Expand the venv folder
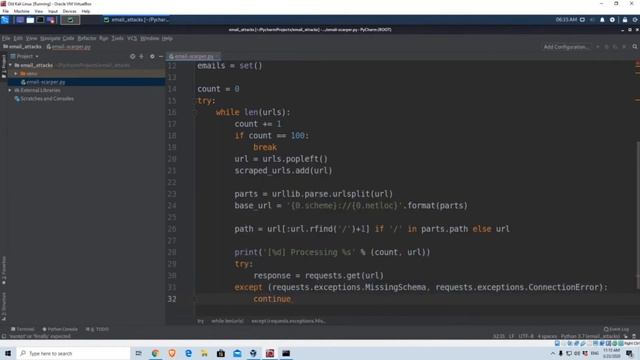This screenshot has height=360, width=640. click(x=16, y=73)
